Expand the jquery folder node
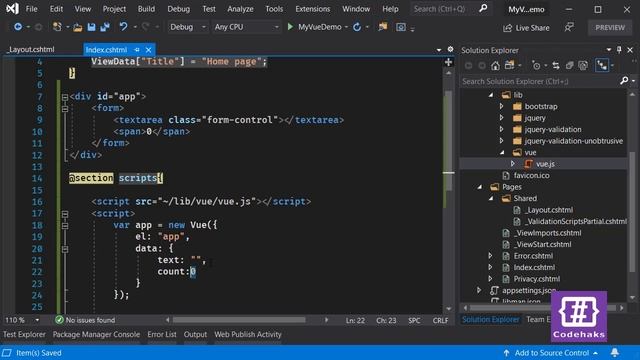This screenshot has width=640, height=360. pyautogui.click(x=502, y=118)
